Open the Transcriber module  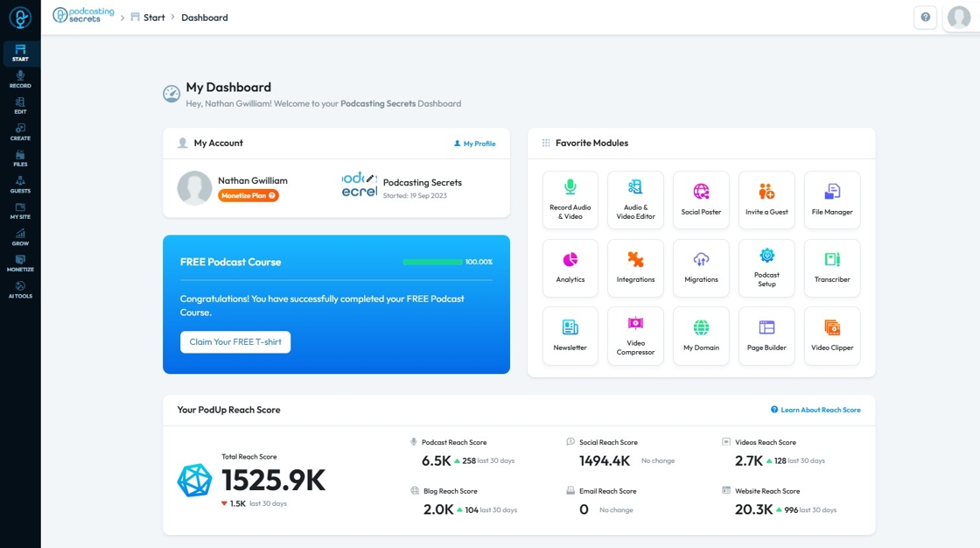(832, 268)
